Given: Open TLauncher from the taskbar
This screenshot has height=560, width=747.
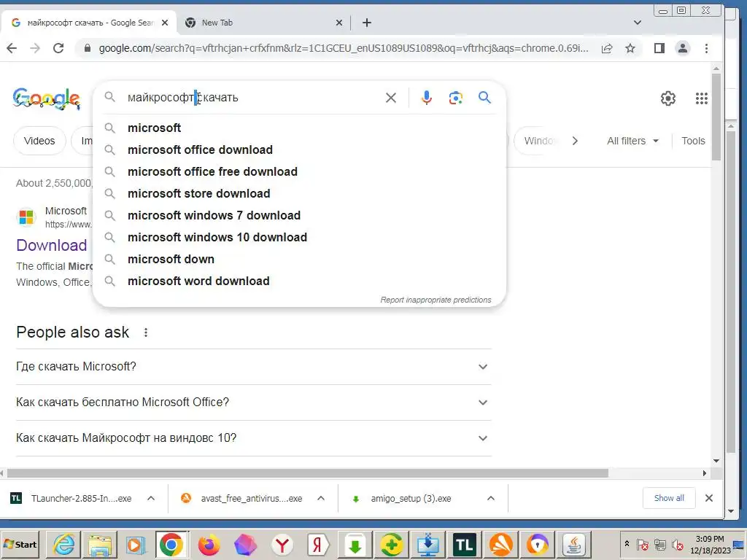Looking at the screenshot, I should point(464,544).
